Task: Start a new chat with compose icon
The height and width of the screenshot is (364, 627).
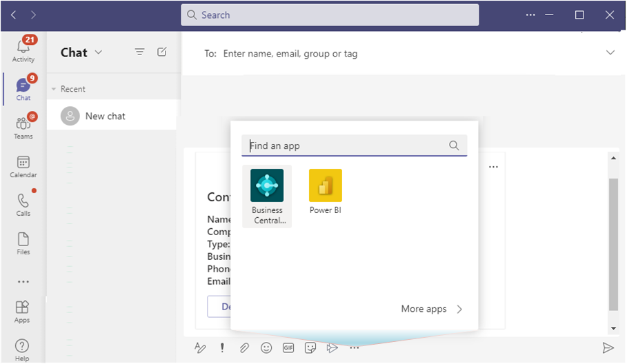Action: pyautogui.click(x=162, y=52)
